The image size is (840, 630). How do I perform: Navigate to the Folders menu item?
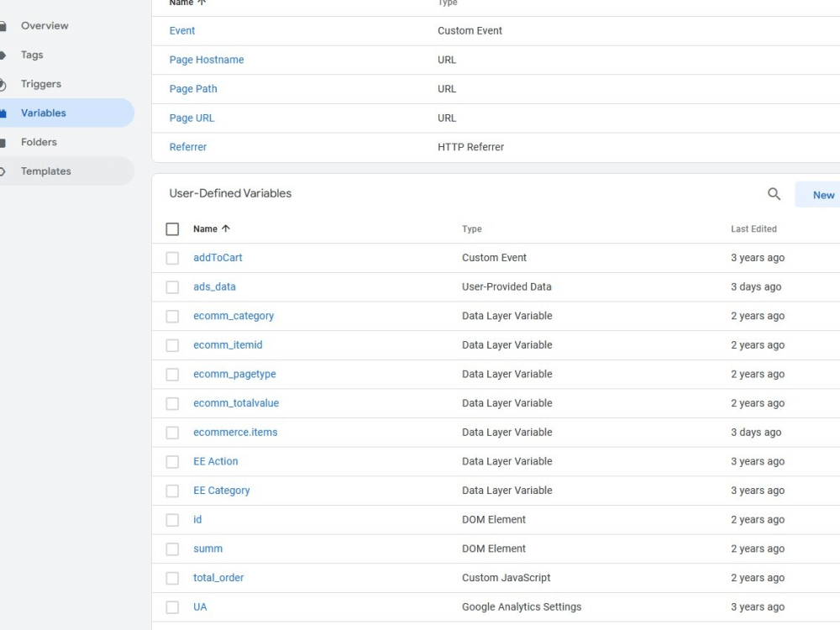[x=39, y=141]
